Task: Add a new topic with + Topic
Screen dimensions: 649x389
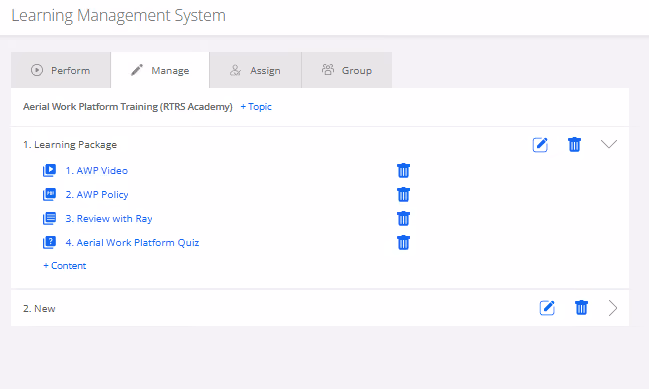Action: click(x=256, y=107)
